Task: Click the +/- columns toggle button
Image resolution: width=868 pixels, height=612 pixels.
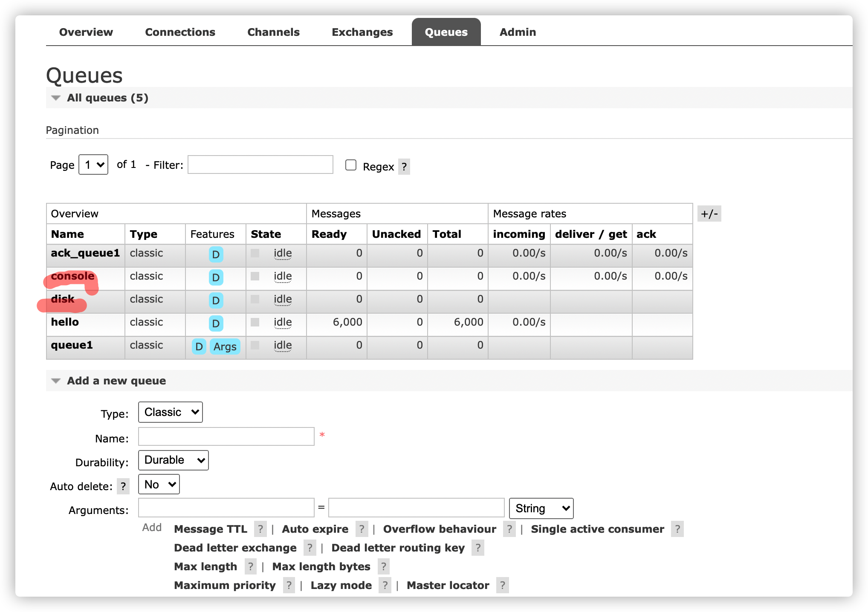Action: (709, 214)
